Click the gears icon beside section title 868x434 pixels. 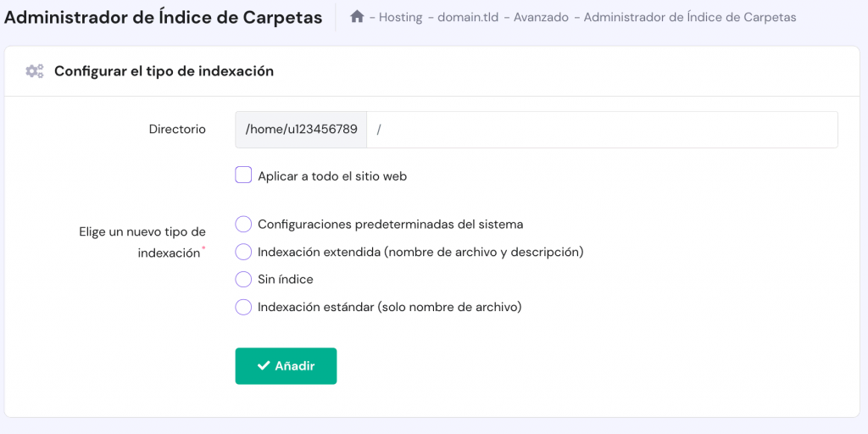coord(35,71)
